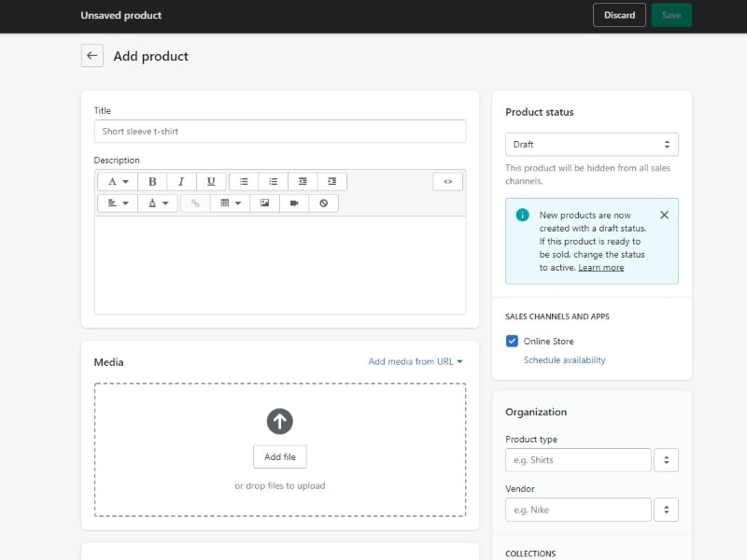Click the Discard button
The height and width of the screenshot is (560, 747).
[619, 15]
